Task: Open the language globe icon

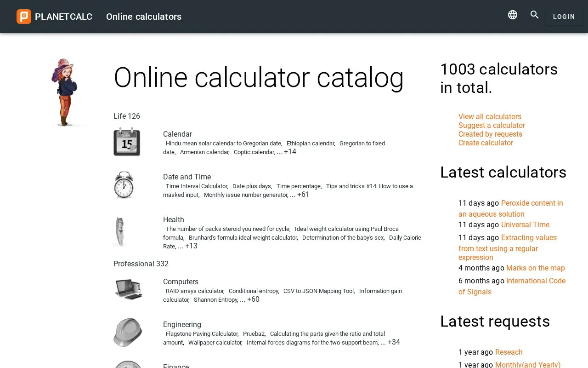Action: [513, 15]
